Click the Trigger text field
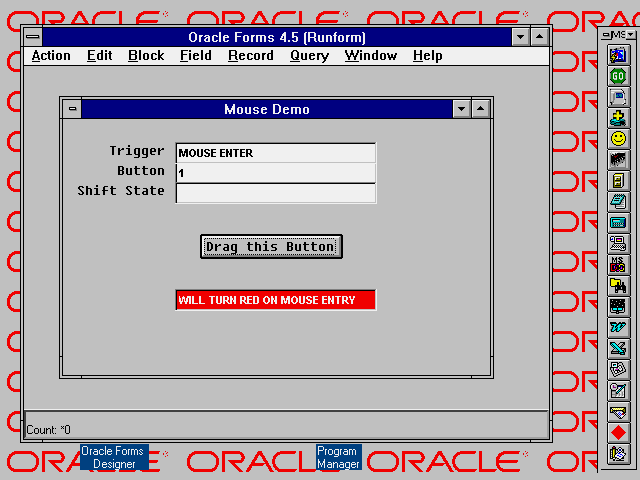This screenshot has height=480, width=640. tap(275, 153)
